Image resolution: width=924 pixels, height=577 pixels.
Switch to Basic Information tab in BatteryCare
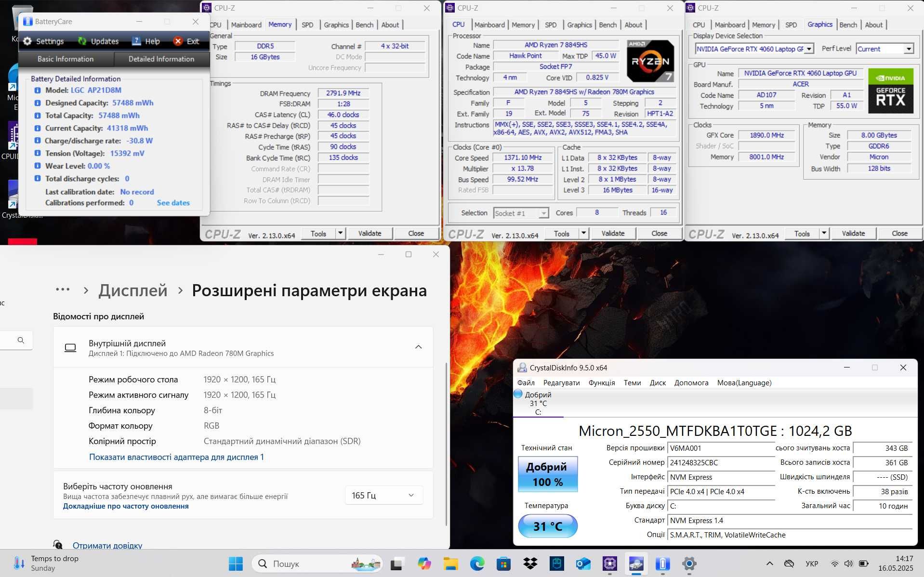66,59
